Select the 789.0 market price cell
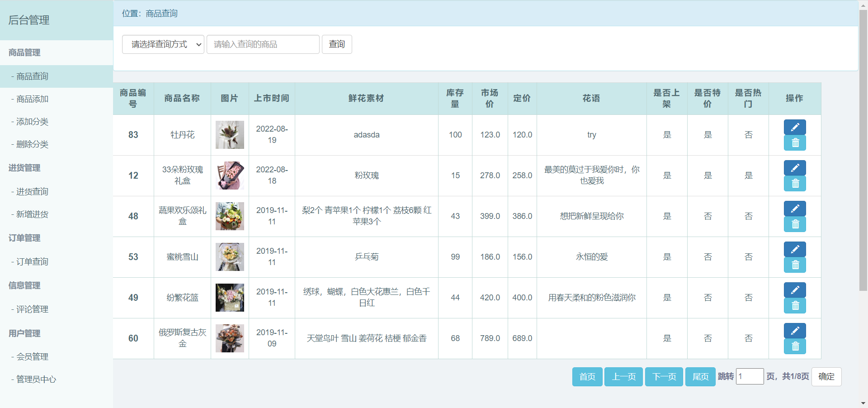This screenshot has width=868, height=408. [x=490, y=338]
